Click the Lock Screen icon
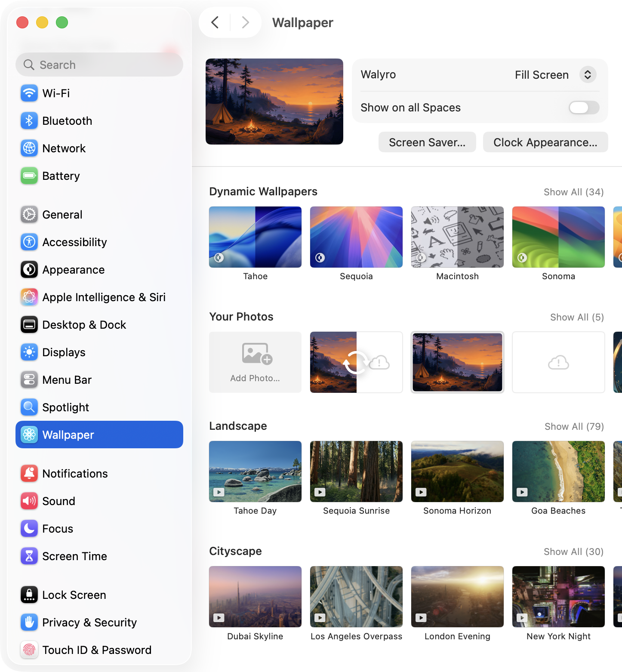The image size is (622, 672). click(29, 595)
